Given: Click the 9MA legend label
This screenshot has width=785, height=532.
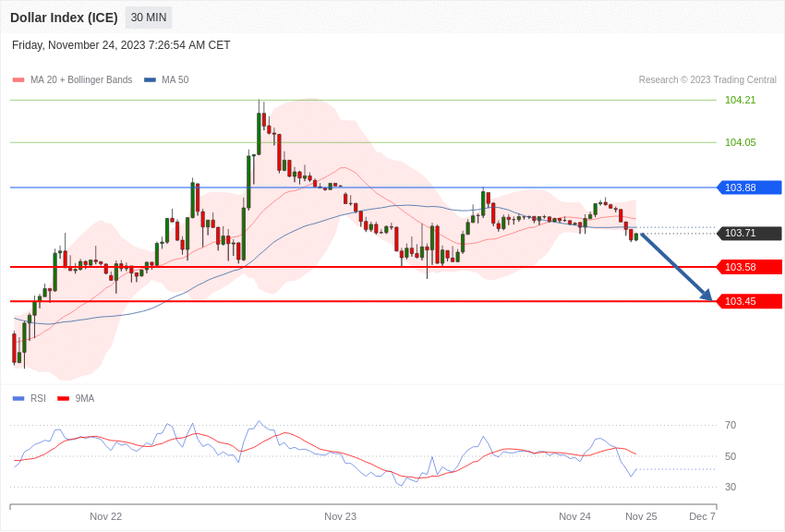Looking at the screenshot, I should click(x=85, y=399).
